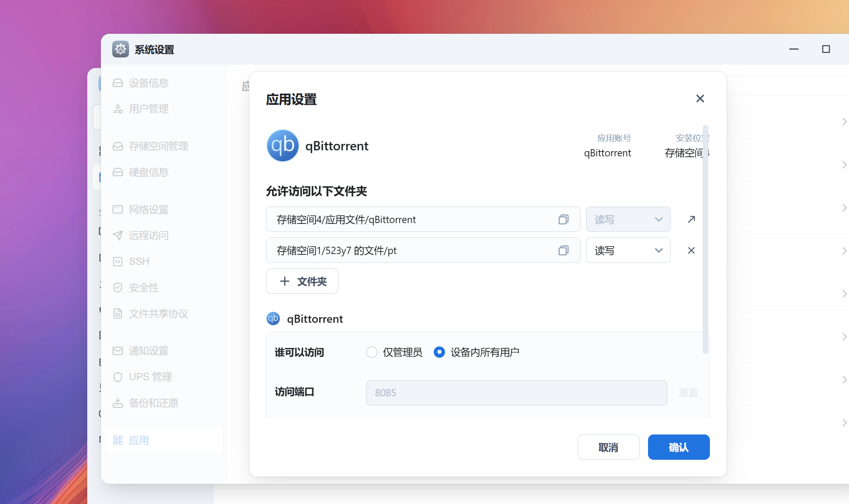Click the 访问端口 8085 input field
This screenshot has width=849, height=504.
(516, 393)
